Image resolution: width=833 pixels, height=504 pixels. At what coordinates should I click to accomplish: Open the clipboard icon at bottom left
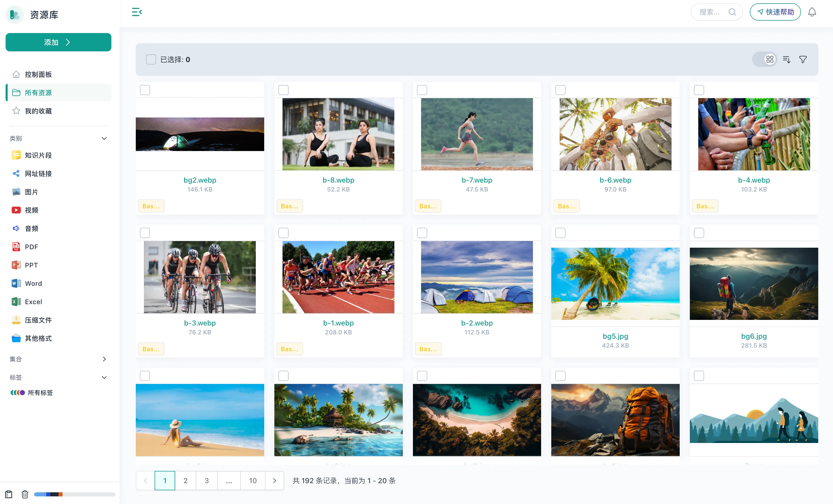[x=9, y=494]
